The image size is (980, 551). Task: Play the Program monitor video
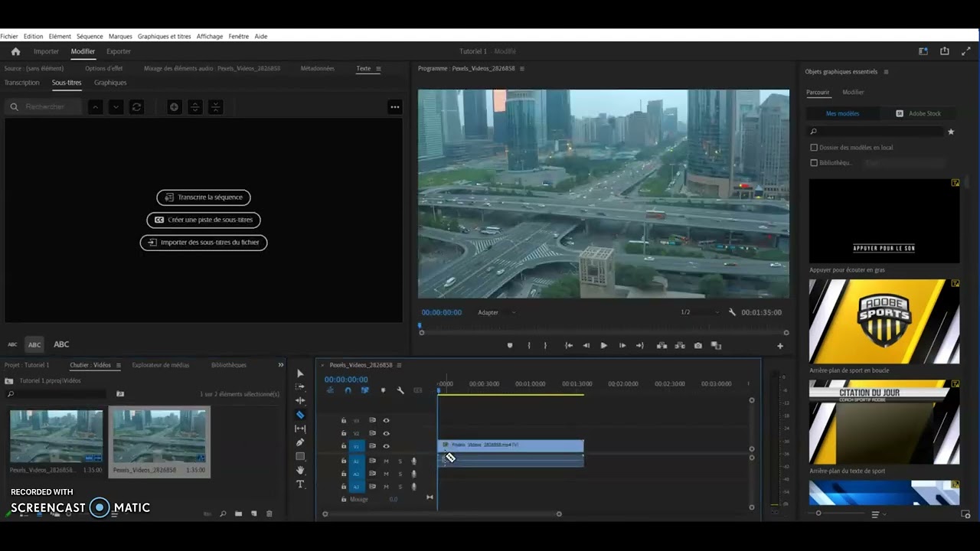point(603,346)
